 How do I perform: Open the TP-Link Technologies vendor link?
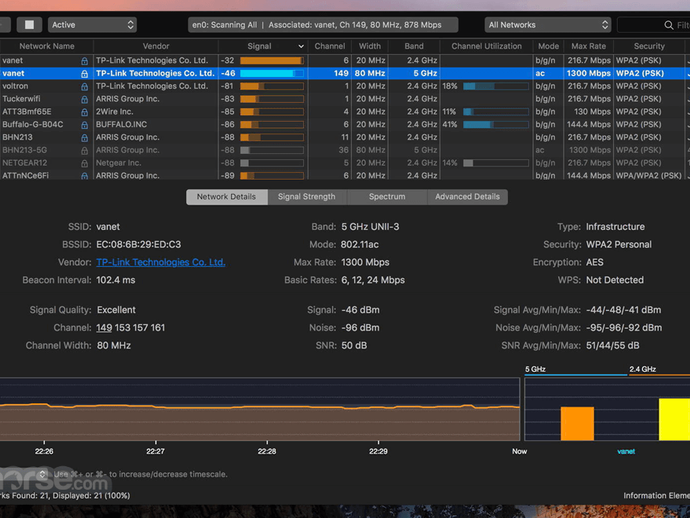point(161,262)
